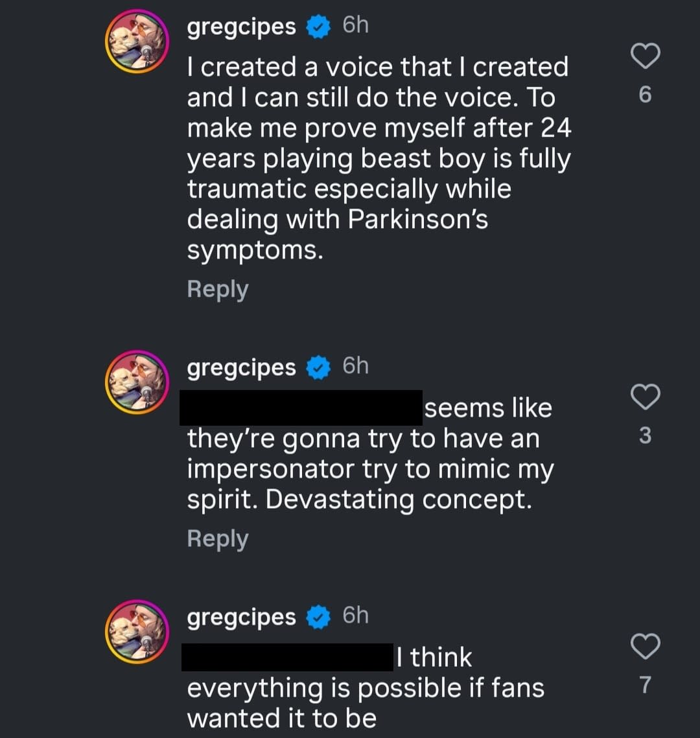
Task: Like the comment saying everything is possible
Action: 646,646
